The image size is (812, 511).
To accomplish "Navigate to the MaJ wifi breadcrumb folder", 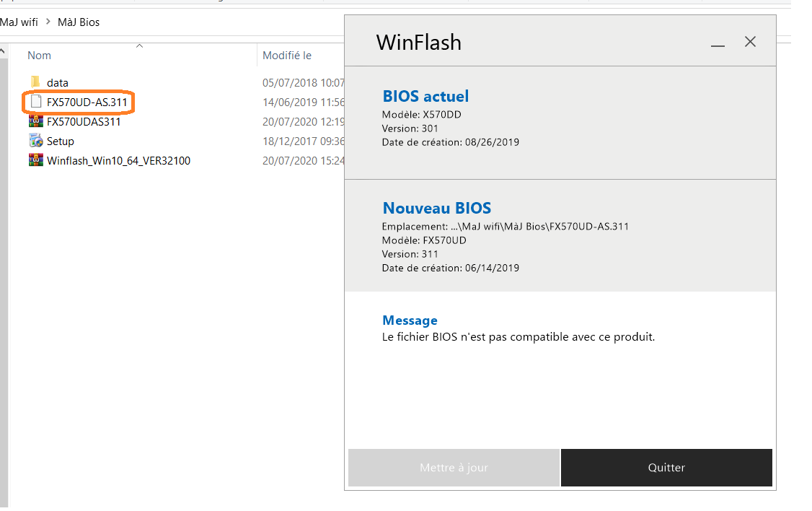I will coord(19,22).
